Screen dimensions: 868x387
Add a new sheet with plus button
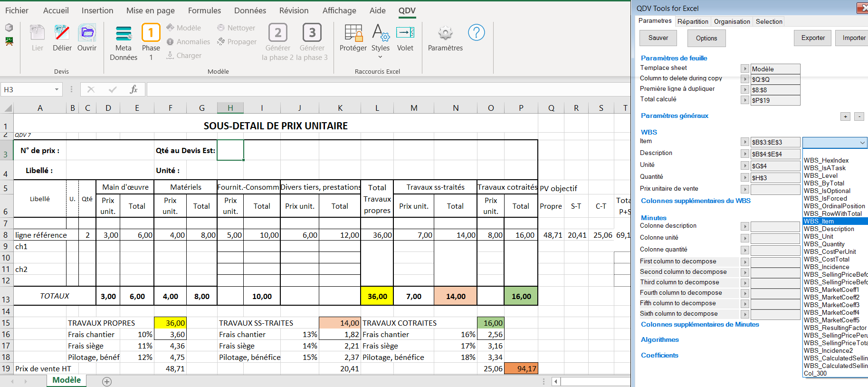[x=107, y=381]
